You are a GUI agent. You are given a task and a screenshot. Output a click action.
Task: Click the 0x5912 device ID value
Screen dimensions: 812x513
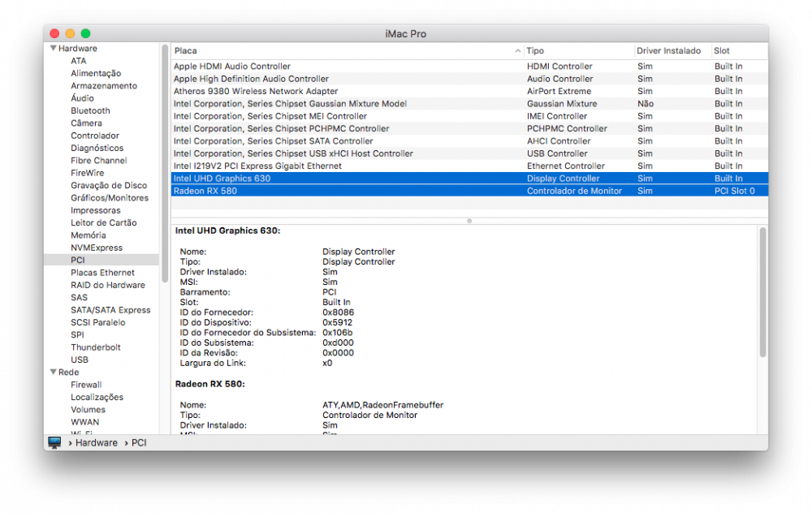click(x=337, y=322)
